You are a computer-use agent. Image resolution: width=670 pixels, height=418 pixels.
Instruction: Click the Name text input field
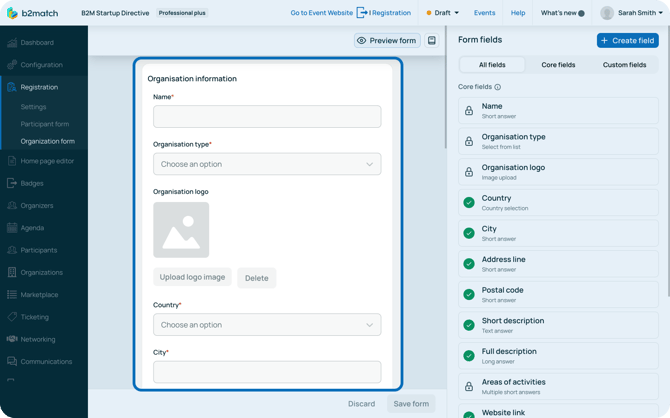[267, 117]
